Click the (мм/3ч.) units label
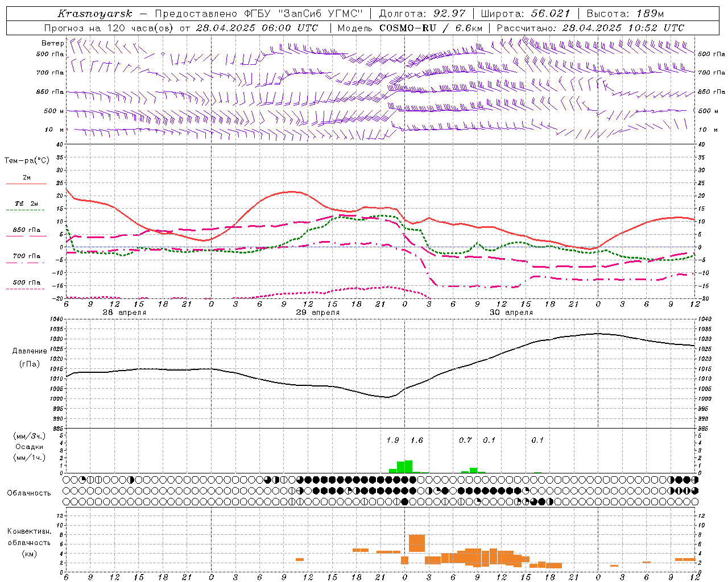 pos(30,436)
